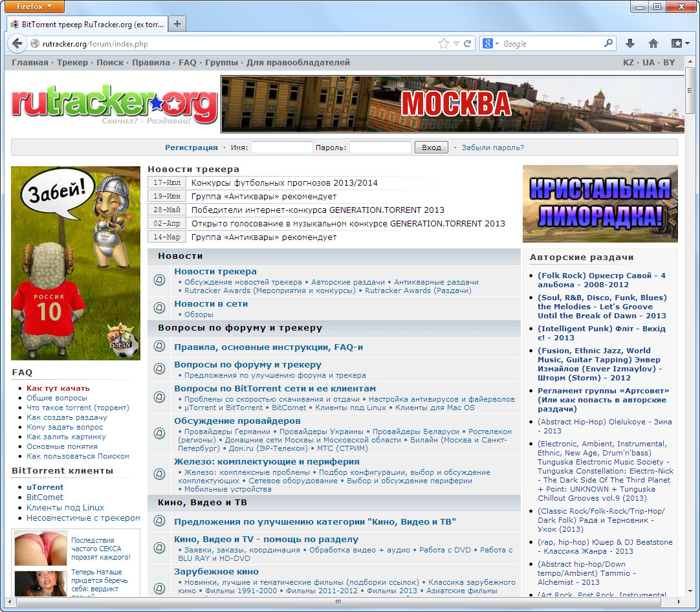Click forum icon beside Новости в сети
Image resolution: width=700 pixels, height=612 pixels.
pyautogui.click(x=159, y=307)
